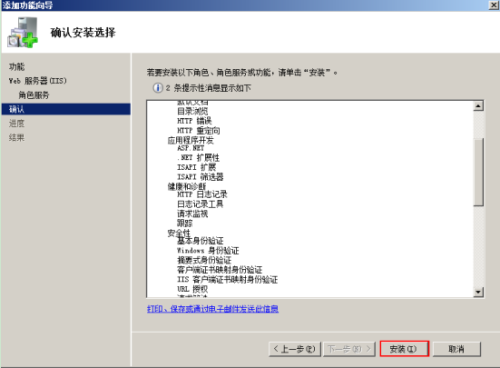Click IIS 客户端证书映射身份验证 entry
This screenshot has width=500, height=368.
227,279
